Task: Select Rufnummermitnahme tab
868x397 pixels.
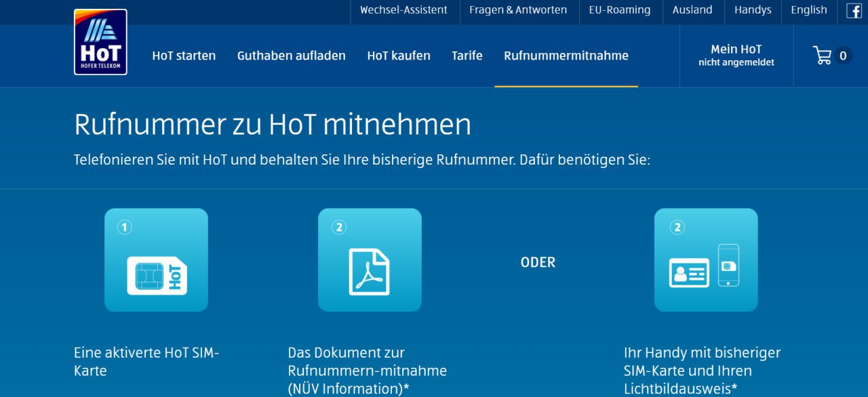Action: coord(566,56)
